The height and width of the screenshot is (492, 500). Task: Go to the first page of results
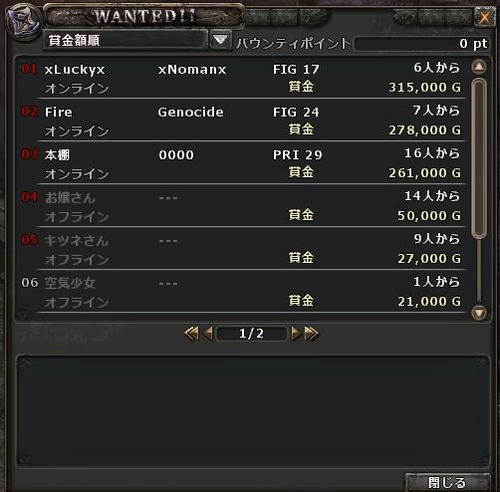click(x=191, y=333)
